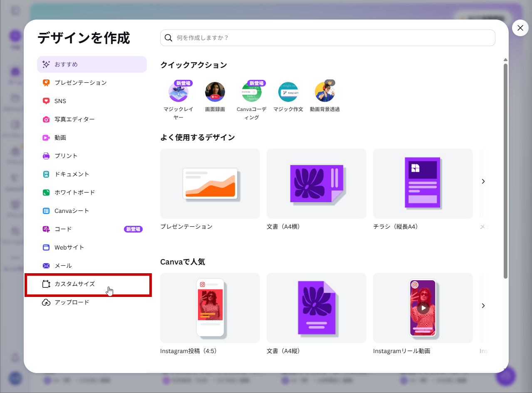The image size is (532, 393).
Task: Click the ホワイトボード icon
Action: [x=46, y=193]
